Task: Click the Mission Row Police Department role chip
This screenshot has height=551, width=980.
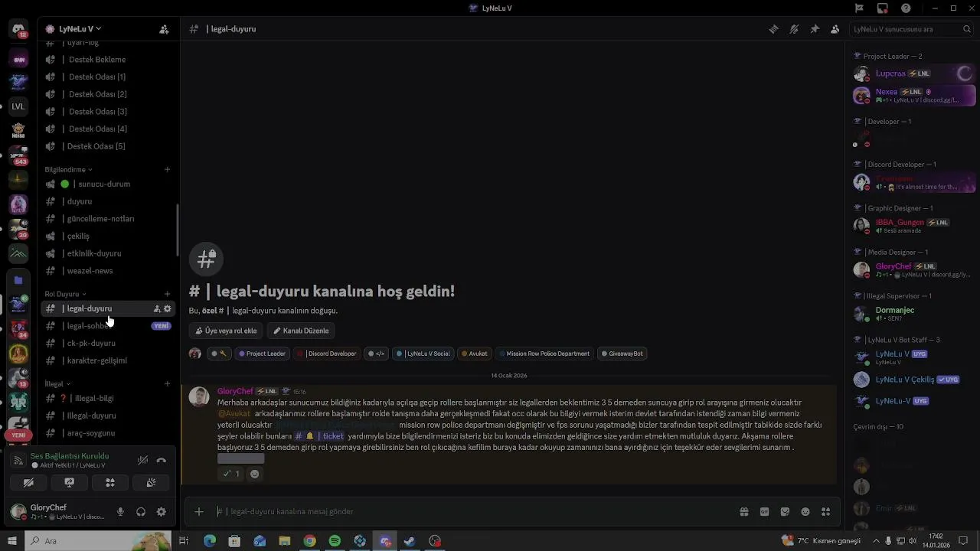Action: pyautogui.click(x=544, y=354)
